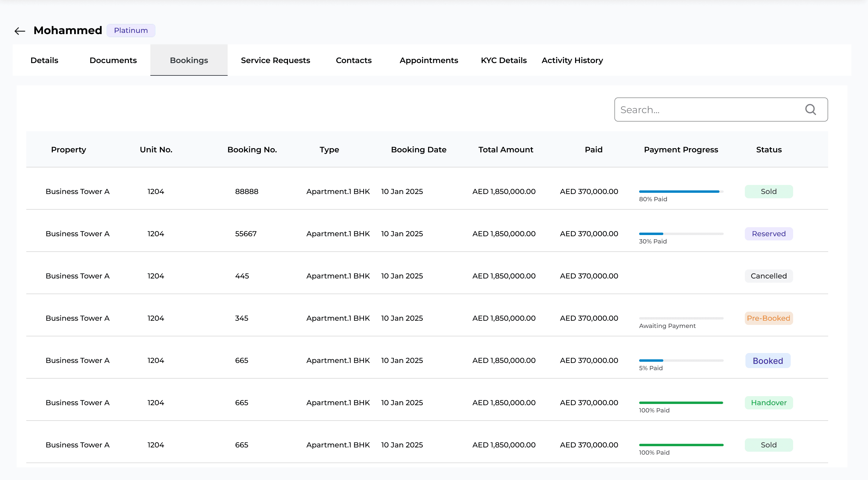Click Apartment.1 BHK in the Pre-Booked row
The width and height of the screenshot is (868, 480).
click(x=338, y=318)
